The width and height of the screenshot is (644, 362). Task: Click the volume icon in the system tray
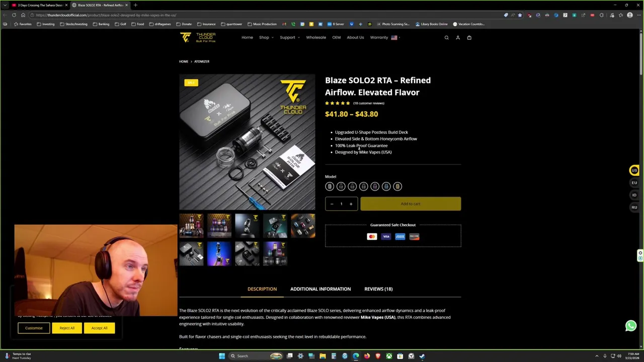pyautogui.click(x=619, y=356)
